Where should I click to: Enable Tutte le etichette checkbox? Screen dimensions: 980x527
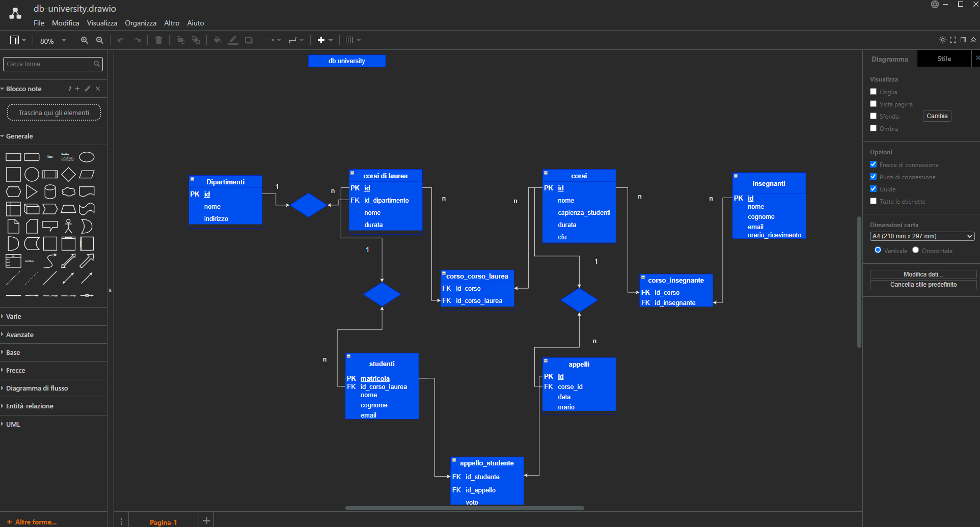click(874, 201)
